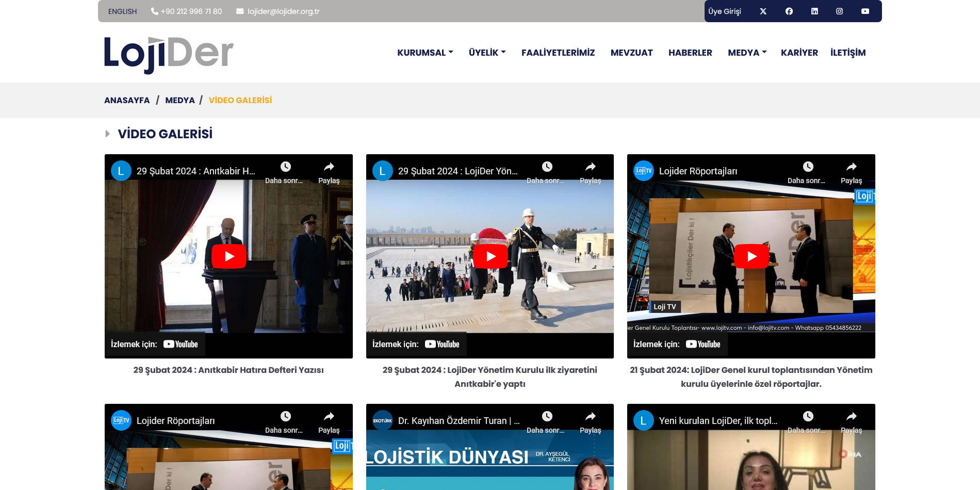The width and height of the screenshot is (980, 490).
Task: Click Watch Later clock on LojiDer Yön... video
Action: [x=547, y=167]
